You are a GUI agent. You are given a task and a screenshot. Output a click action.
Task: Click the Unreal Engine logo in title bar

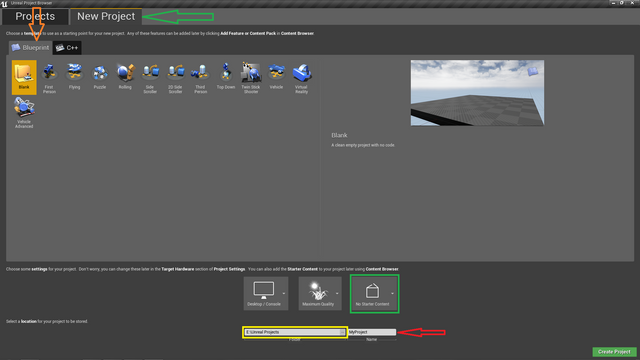(4, 3)
